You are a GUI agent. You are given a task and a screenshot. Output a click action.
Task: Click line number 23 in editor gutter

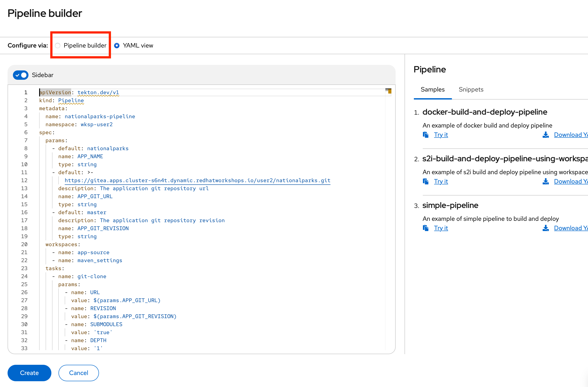tap(24, 268)
